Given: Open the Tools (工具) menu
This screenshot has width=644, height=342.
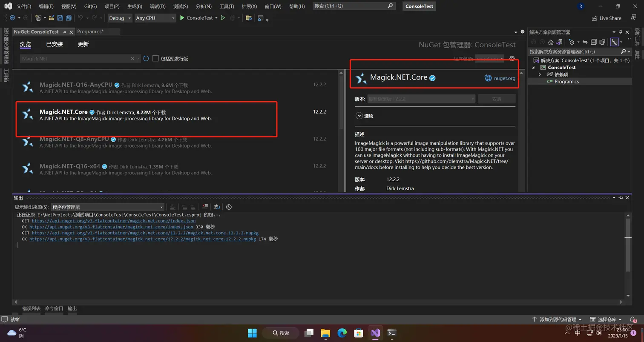Looking at the screenshot, I should point(227,6).
